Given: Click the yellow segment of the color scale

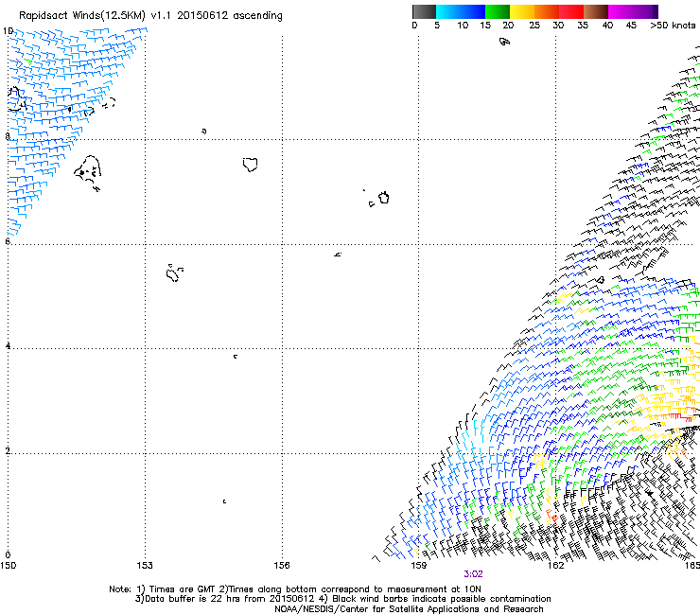Looking at the screenshot, I should point(522,11).
